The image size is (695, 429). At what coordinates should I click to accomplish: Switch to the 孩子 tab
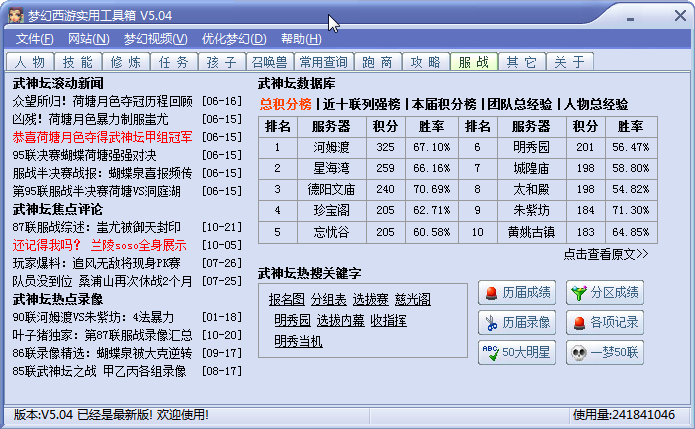222,62
